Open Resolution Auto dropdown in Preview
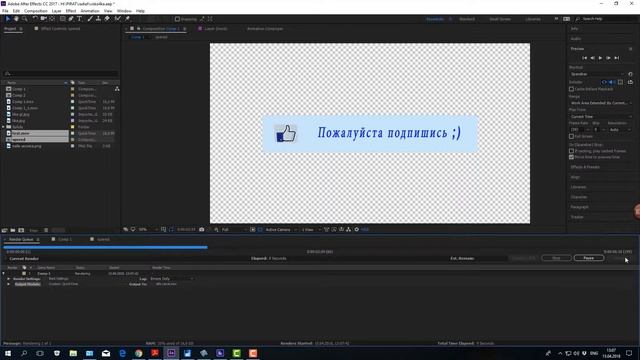The image size is (640, 360). click(x=620, y=130)
